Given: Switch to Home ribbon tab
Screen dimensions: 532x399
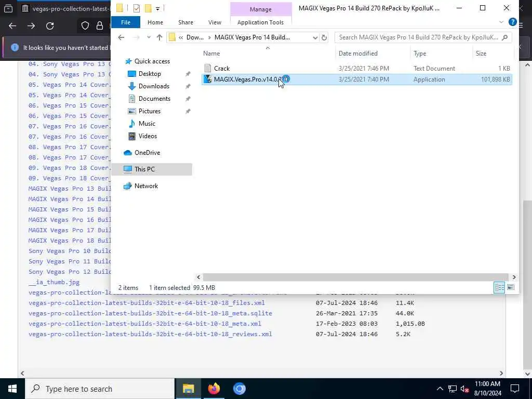Looking at the screenshot, I should coord(155,22).
